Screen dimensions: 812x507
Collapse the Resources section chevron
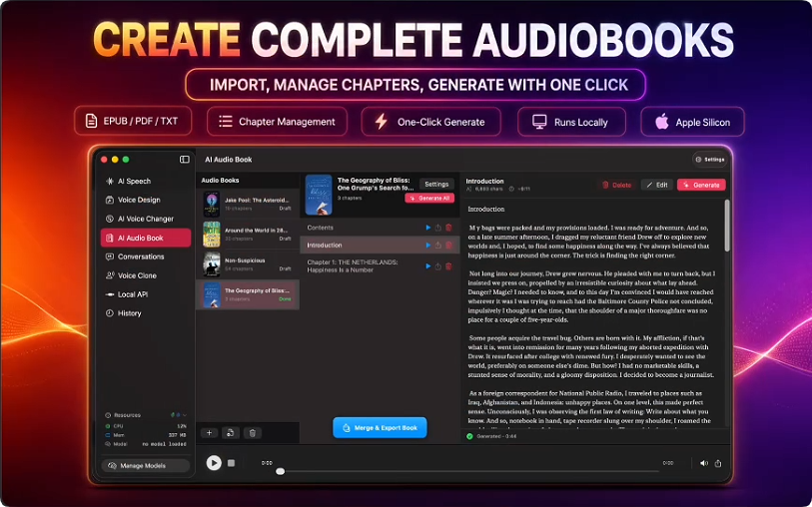pos(185,415)
